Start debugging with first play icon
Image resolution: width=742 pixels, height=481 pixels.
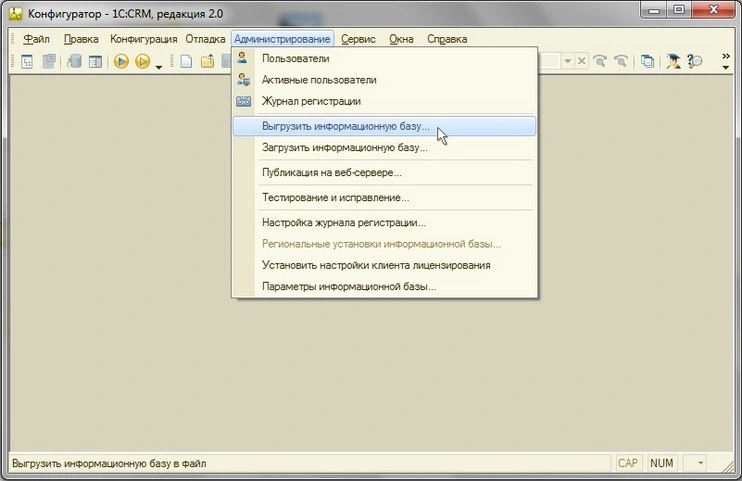point(121,62)
